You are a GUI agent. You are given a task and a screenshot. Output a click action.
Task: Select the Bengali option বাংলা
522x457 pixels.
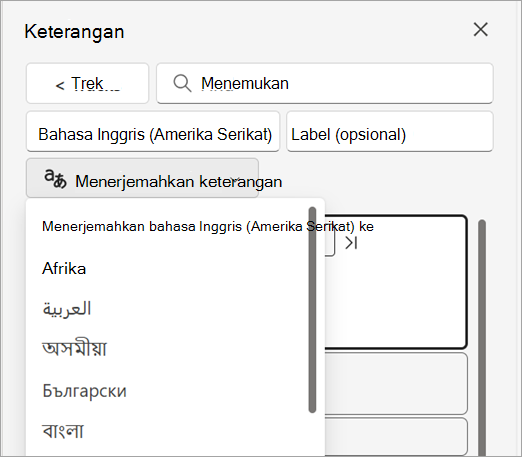63,431
